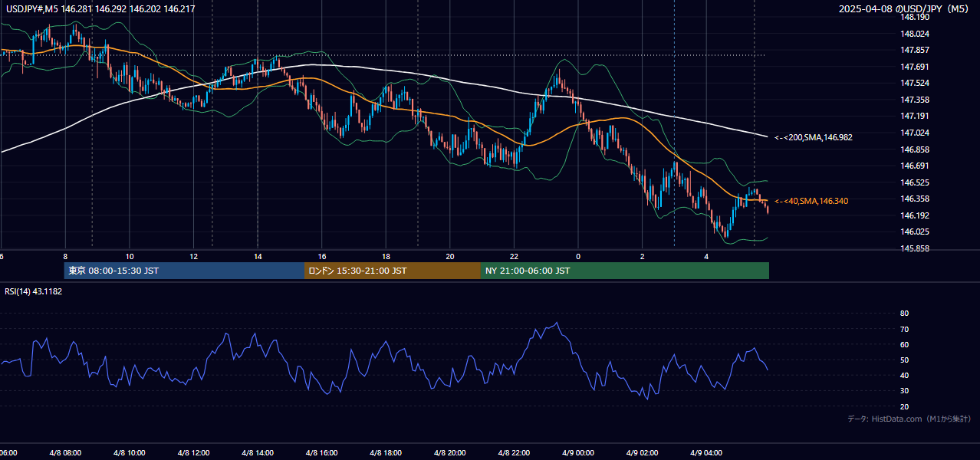Screen dimensions: 980x460
Task: Click the 4/8 16:00 time label
Action: point(321,452)
